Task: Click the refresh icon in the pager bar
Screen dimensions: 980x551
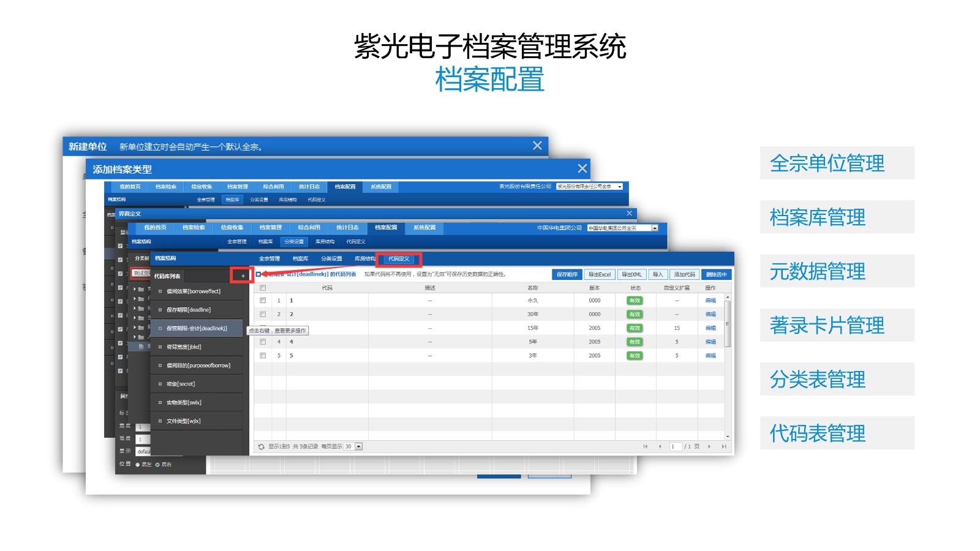Action: 262,447
